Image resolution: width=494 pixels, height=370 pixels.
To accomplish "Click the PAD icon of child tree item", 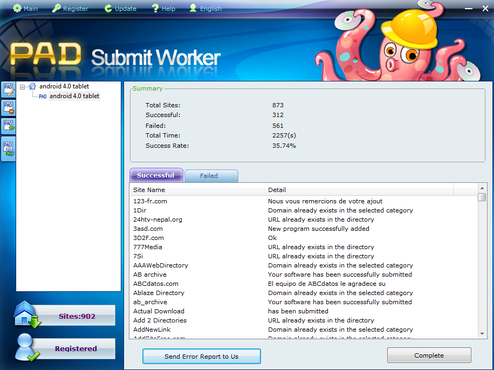I will pyautogui.click(x=43, y=96).
